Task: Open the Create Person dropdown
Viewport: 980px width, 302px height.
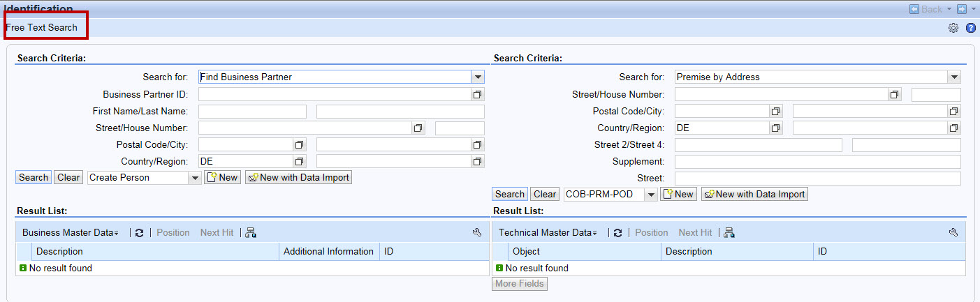Action: 195,178
